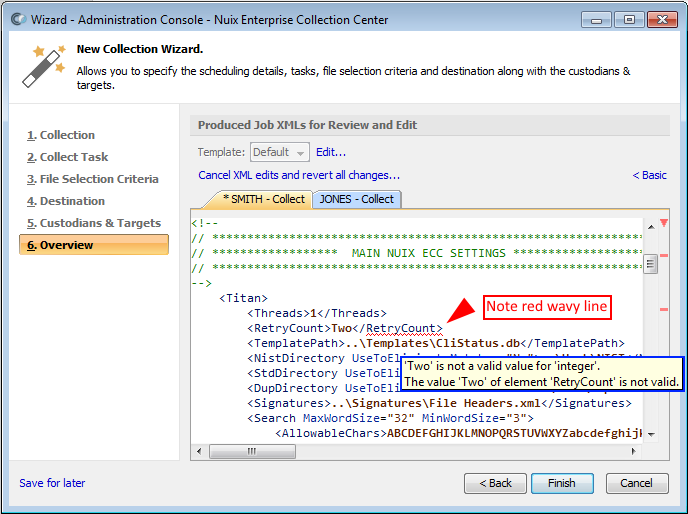Open the Template Default dropdown
This screenshot has height=514, width=688.
tap(280, 152)
